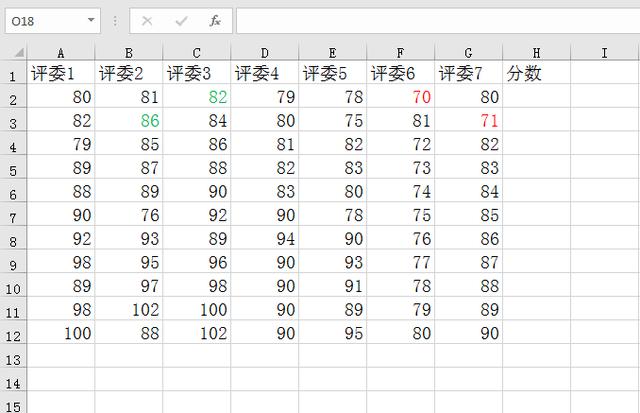Image resolution: width=640 pixels, height=413 pixels.
Task: Select column A header
Action: (61, 53)
